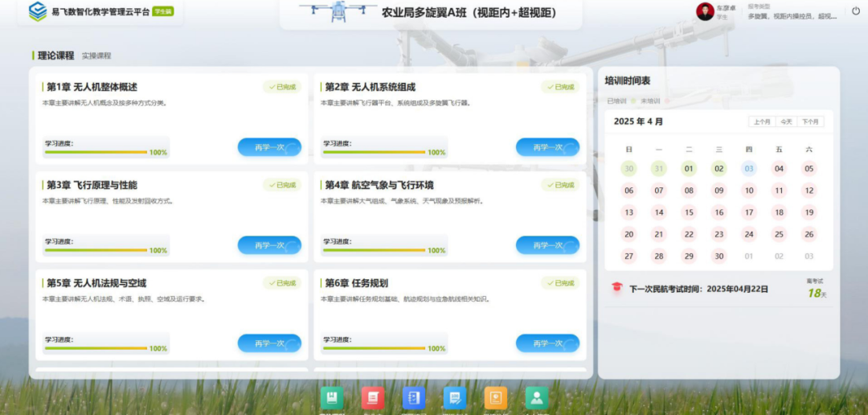Click the power logout icon
This screenshot has width=868, height=415.
point(855,11)
